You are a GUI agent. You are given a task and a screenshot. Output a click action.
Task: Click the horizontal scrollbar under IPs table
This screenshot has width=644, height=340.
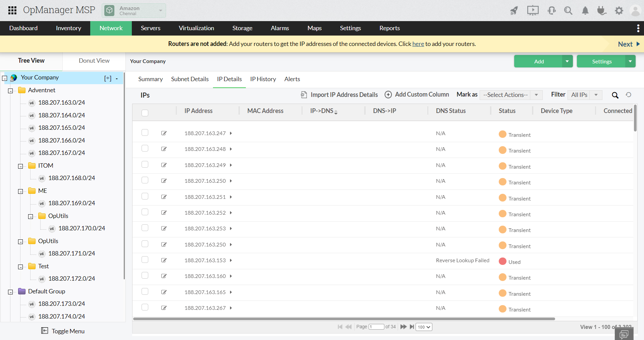point(344,319)
